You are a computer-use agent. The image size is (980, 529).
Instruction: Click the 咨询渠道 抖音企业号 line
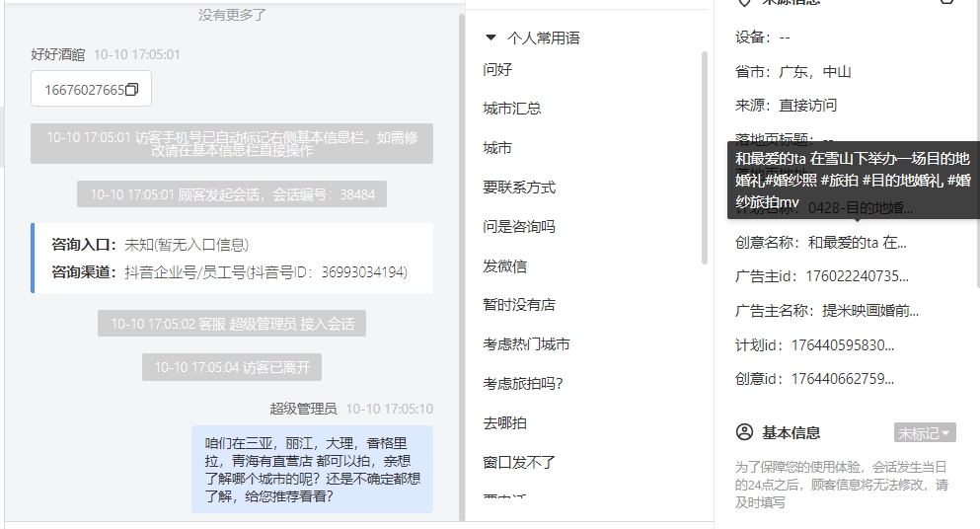229,272
